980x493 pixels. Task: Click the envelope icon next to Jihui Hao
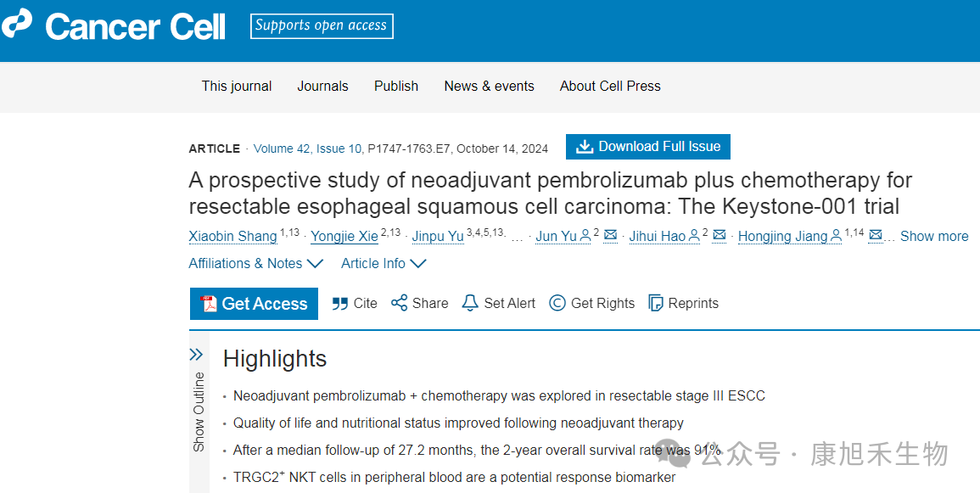click(x=720, y=235)
